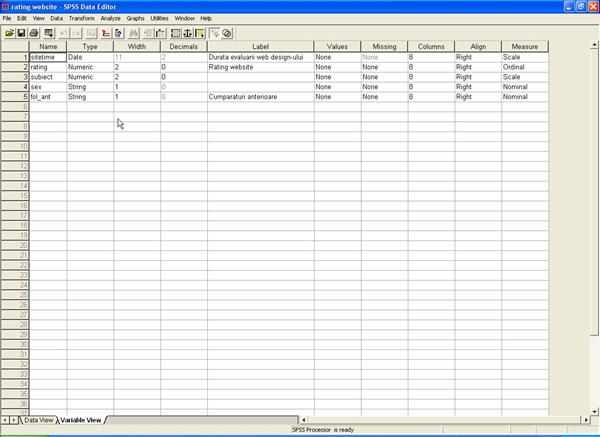Open the Transform menu
This screenshot has width=600, height=437.
click(82, 18)
